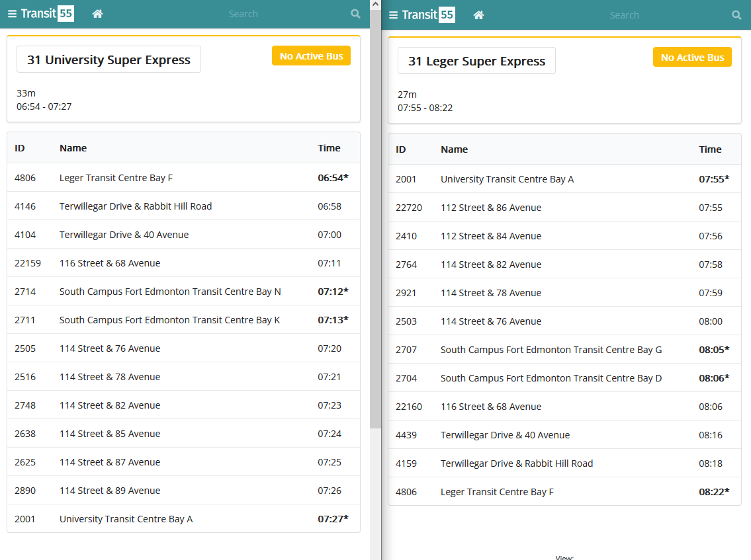Screen dimensions: 751x560
Task: Click the search magnifier in right pane
Action: (736, 15)
